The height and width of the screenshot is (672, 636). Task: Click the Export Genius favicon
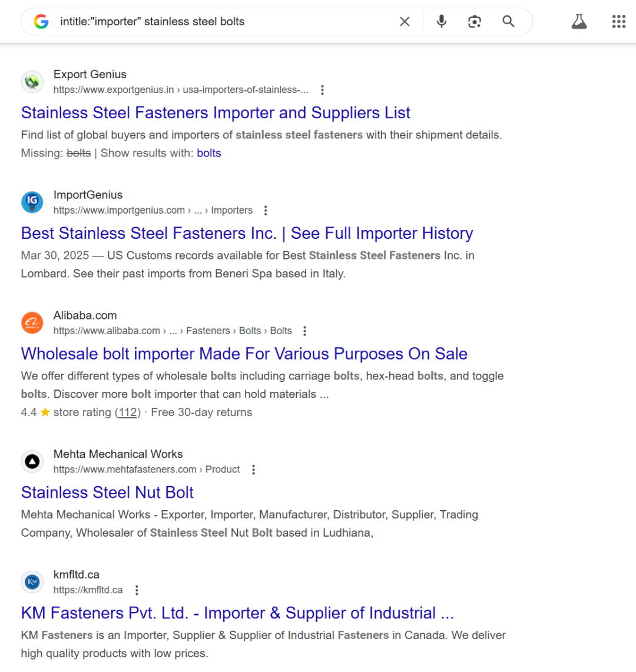tap(32, 81)
